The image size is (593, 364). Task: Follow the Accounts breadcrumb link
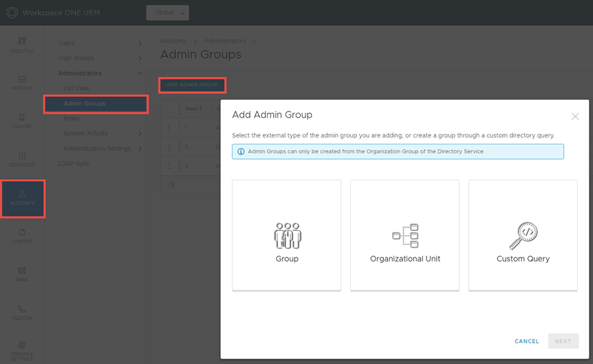(x=173, y=41)
